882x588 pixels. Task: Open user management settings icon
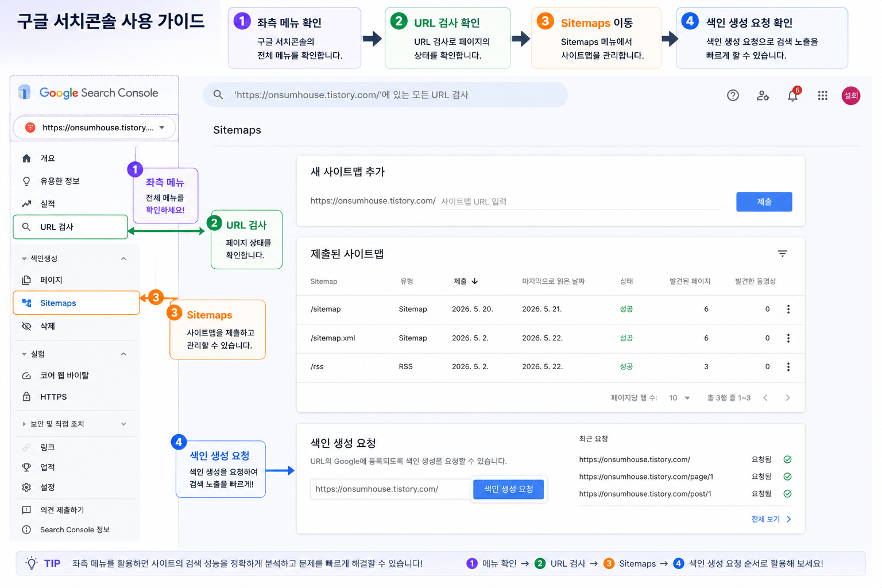763,95
